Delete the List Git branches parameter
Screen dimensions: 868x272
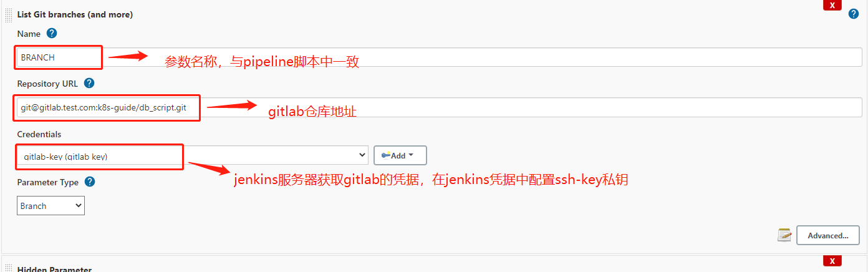tap(832, 5)
